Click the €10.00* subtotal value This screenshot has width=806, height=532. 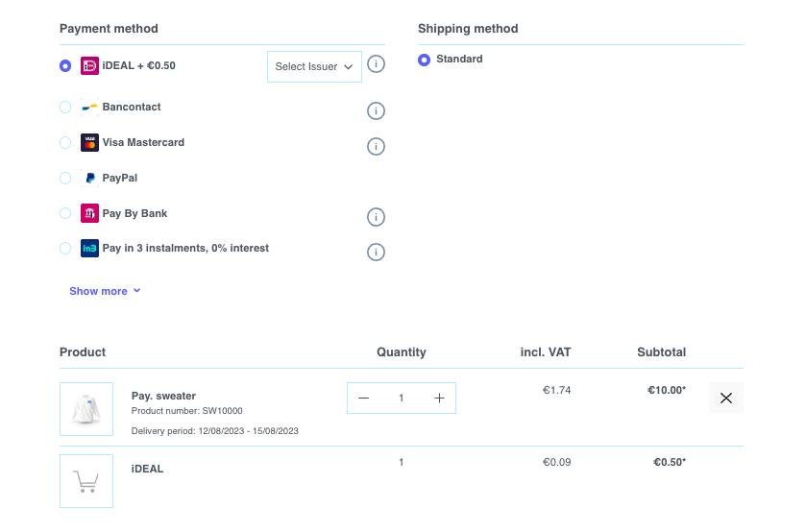[x=667, y=390]
